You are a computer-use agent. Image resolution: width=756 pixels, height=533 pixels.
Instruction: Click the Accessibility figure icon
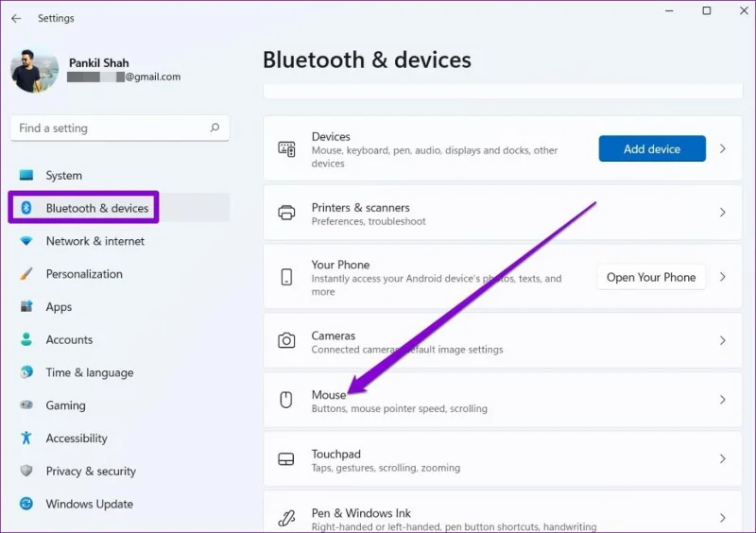26,438
